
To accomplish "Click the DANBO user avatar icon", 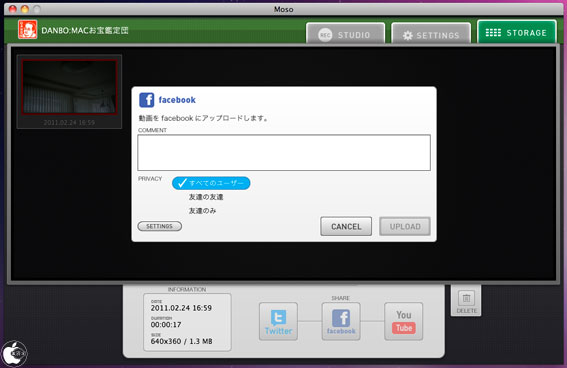I will 27,30.
